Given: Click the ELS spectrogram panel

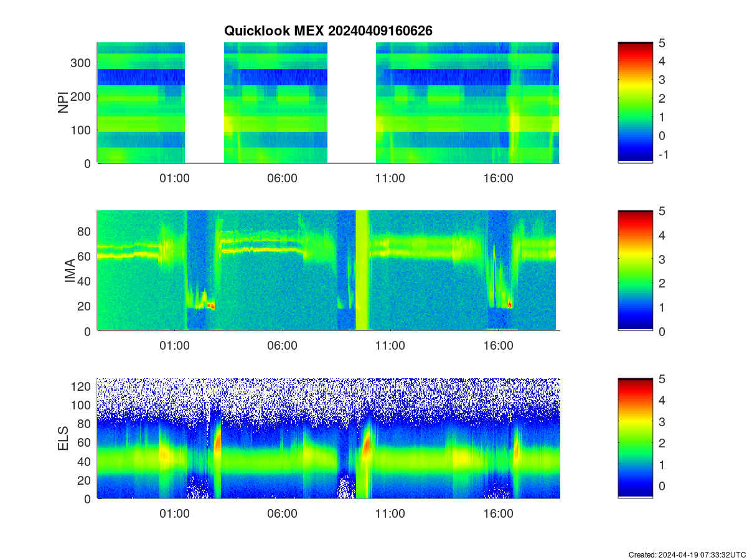Looking at the screenshot, I should pyautogui.click(x=328, y=438).
